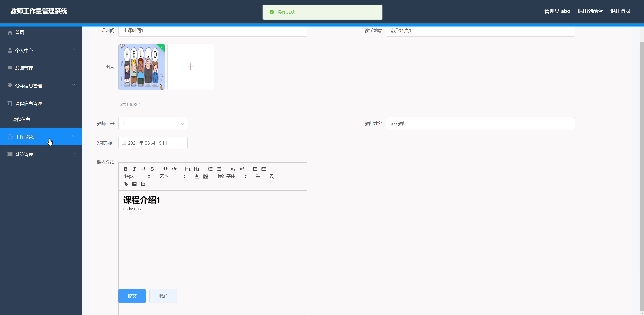This screenshot has width=644, height=315.
Task: Click the 教学地点 input field
Action: tap(480, 31)
